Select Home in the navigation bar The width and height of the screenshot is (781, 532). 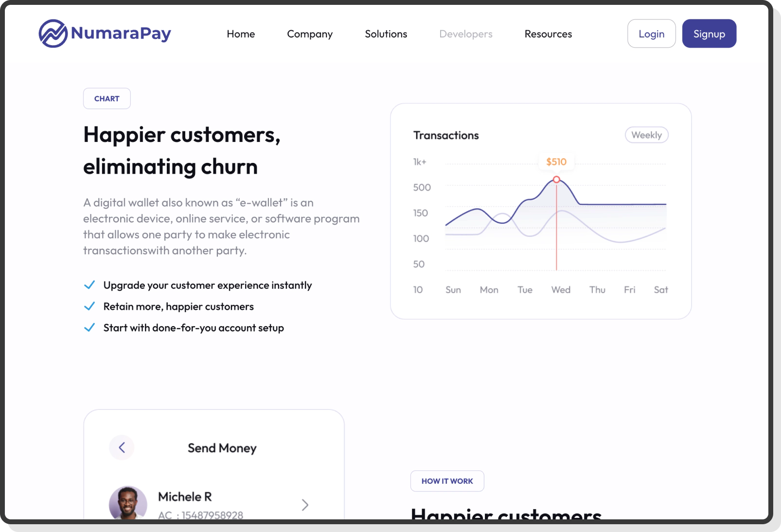tap(241, 34)
